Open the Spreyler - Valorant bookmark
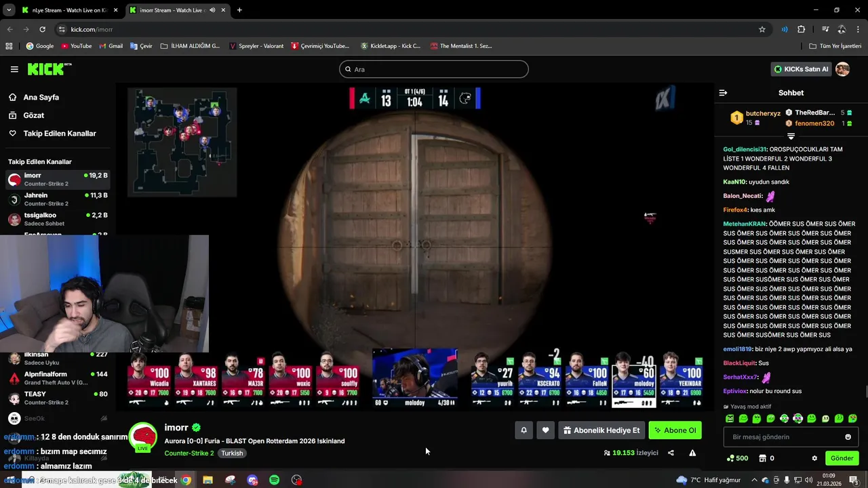The width and height of the screenshot is (868, 488). (256, 46)
